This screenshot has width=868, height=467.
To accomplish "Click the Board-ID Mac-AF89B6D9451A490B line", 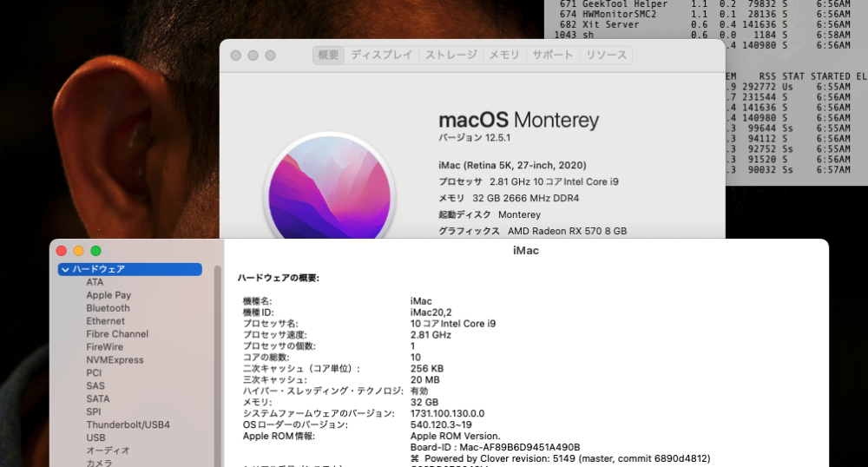I will (x=495, y=447).
